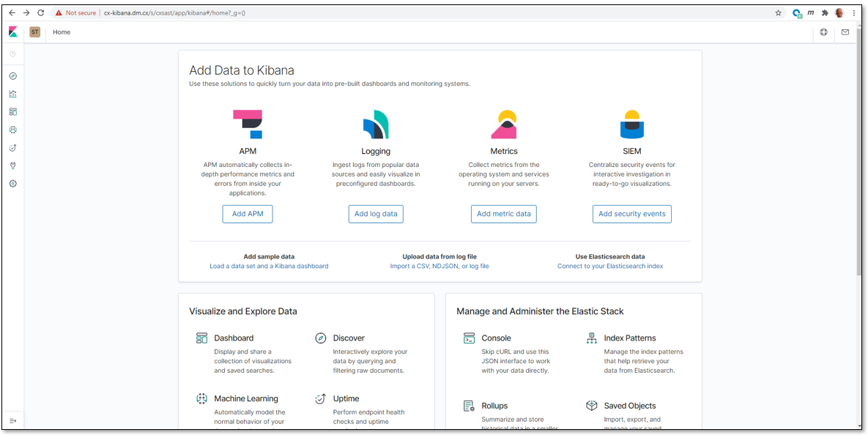Click the Rollups icon in Manage section
868x435 pixels.
pyautogui.click(x=469, y=406)
